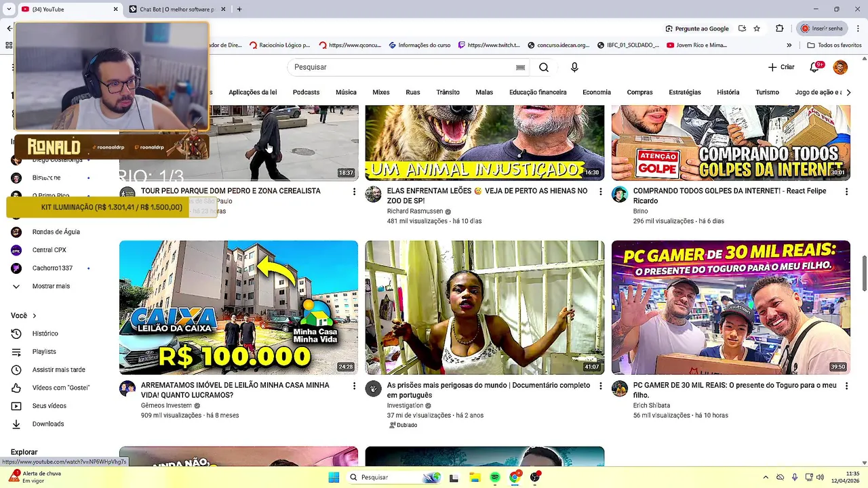Image resolution: width=868 pixels, height=488 pixels.
Task: Open Gêmeos Investem channel avatar
Action: pyautogui.click(x=127, y=388)
